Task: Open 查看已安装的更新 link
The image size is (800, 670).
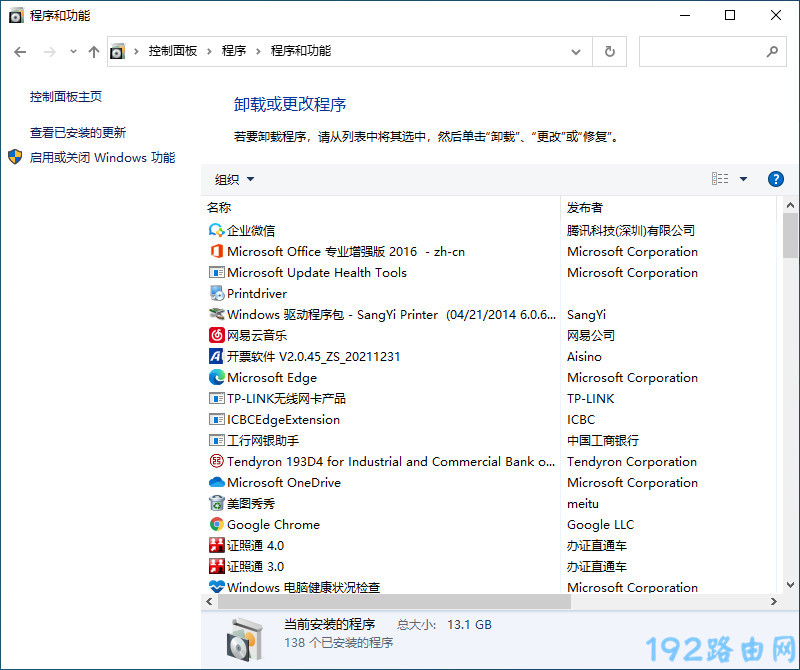Action: (78, 133)
